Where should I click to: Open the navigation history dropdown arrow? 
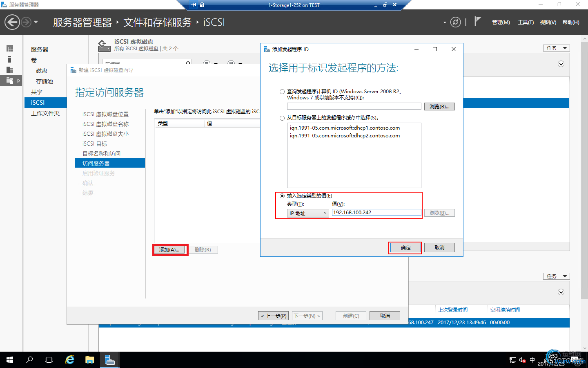coord(36,22)
